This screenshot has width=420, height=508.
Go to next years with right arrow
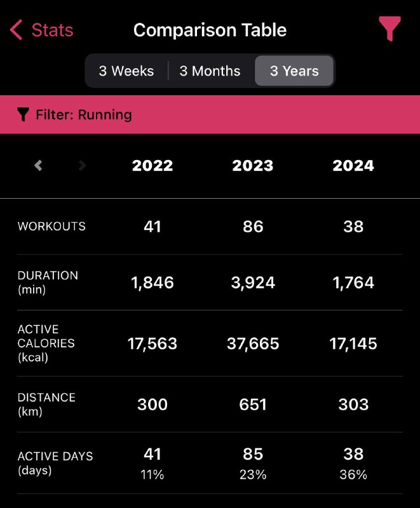[x=82, y=166]
